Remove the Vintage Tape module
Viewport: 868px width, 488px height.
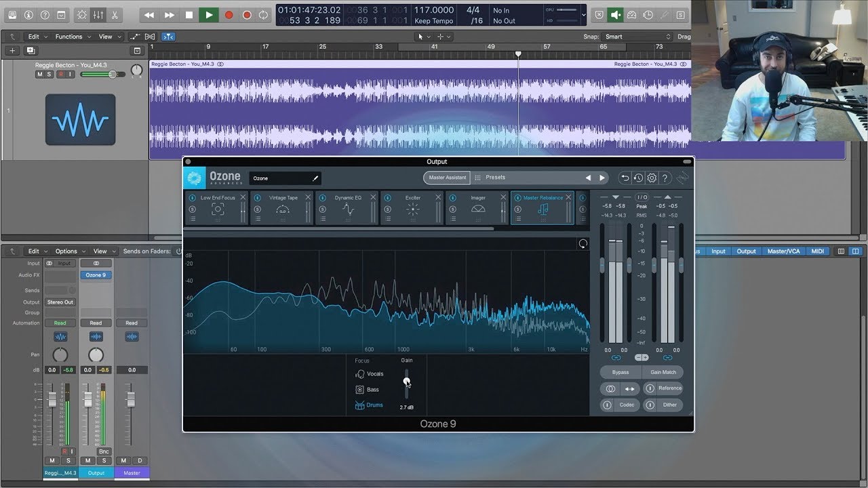308,197
